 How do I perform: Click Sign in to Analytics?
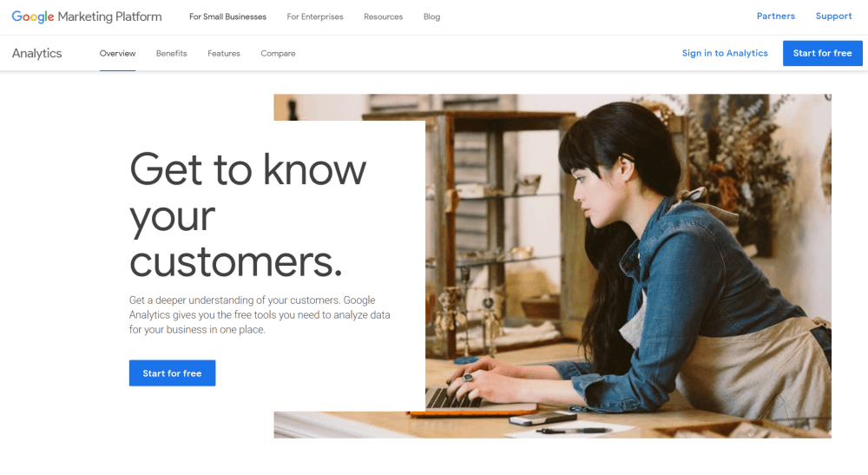point(725,53)
